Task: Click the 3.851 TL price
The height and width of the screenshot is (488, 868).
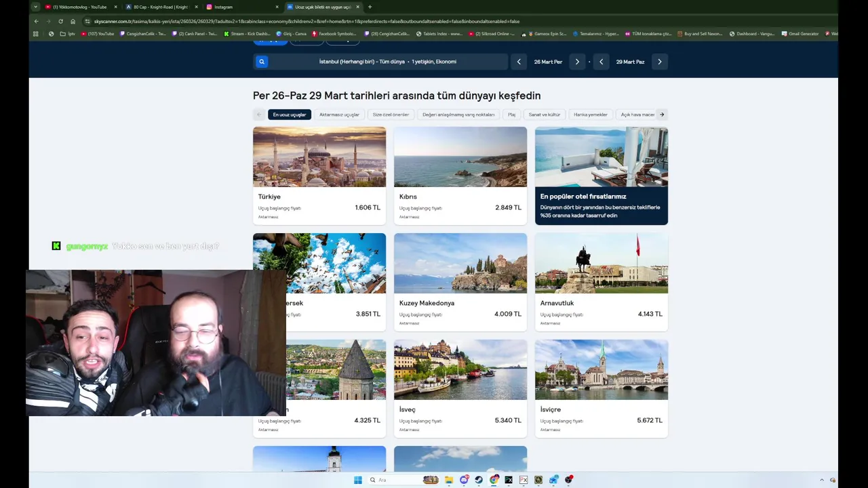Action: (x=368, y=314)
